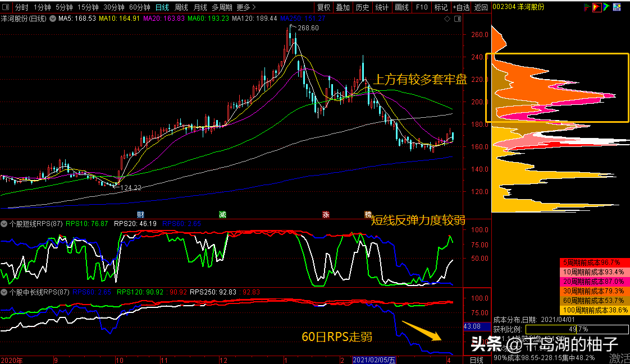Click the 成本分布,日期: 2021/04/01 line

point(534,320)
